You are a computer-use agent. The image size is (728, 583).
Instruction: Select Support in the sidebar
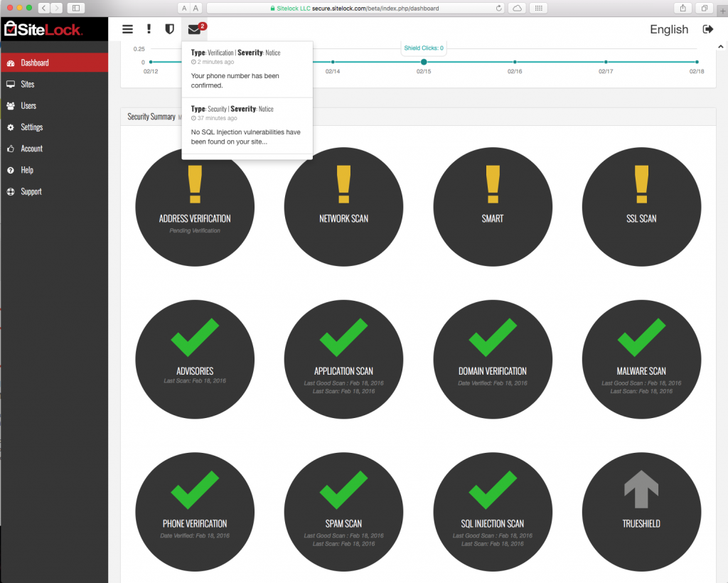point(31,191)
